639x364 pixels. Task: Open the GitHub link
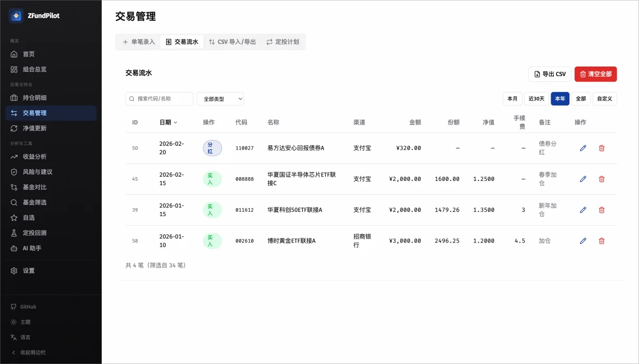(51, 307)
